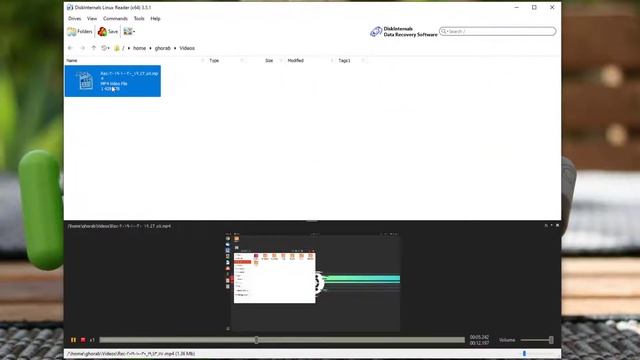The image size is (640, 360).
Task: Open the Commands menu
Action: (115, 18)
